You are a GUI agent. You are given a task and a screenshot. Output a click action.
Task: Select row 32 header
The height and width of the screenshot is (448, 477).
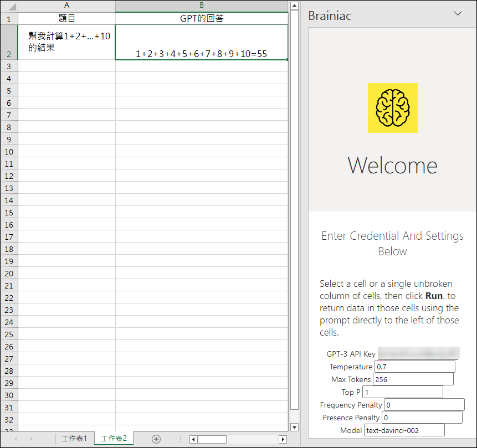tap(9, 419)
